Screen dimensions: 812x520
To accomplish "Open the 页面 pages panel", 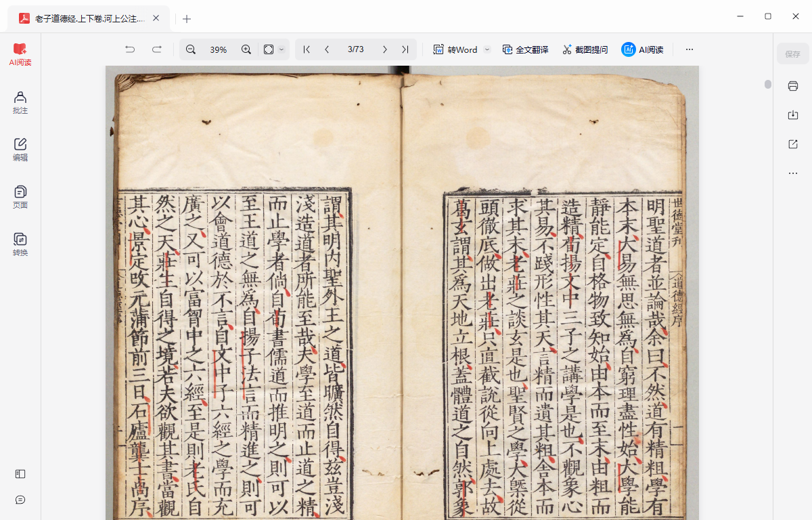I will [20, 198].
